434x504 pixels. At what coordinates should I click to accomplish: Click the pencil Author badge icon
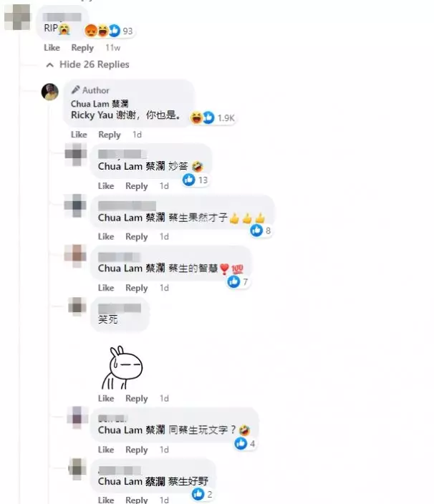(x=75, y=89)
